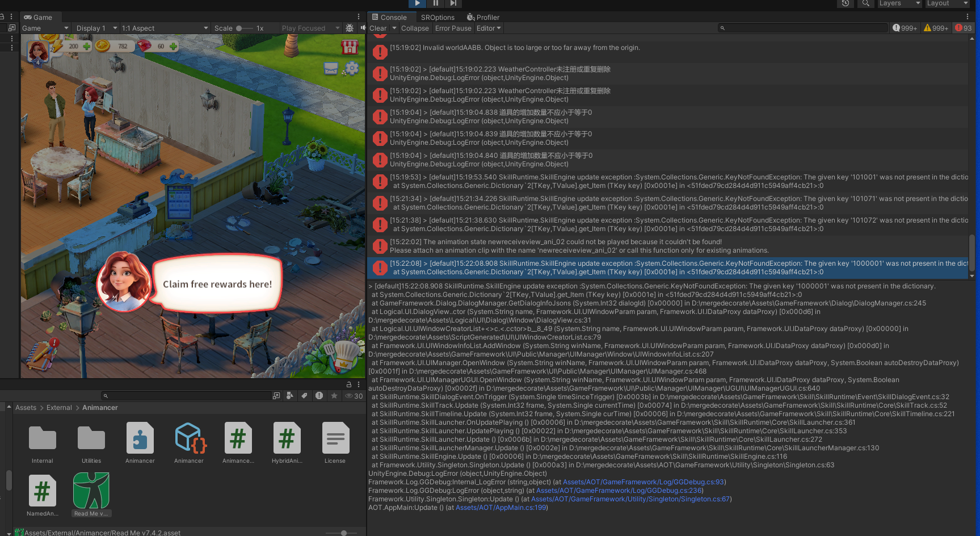Image resolution: width=980 pixels, height=536 pixels.
Task: Switch to the Profiler tab
Action: [x=483, y=18]
